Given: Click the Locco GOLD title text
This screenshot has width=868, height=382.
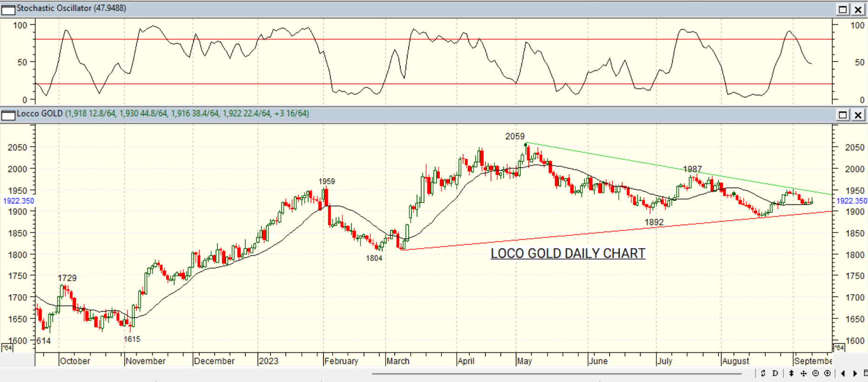Looking at the screenshot, I should click(x=40, y=114).
